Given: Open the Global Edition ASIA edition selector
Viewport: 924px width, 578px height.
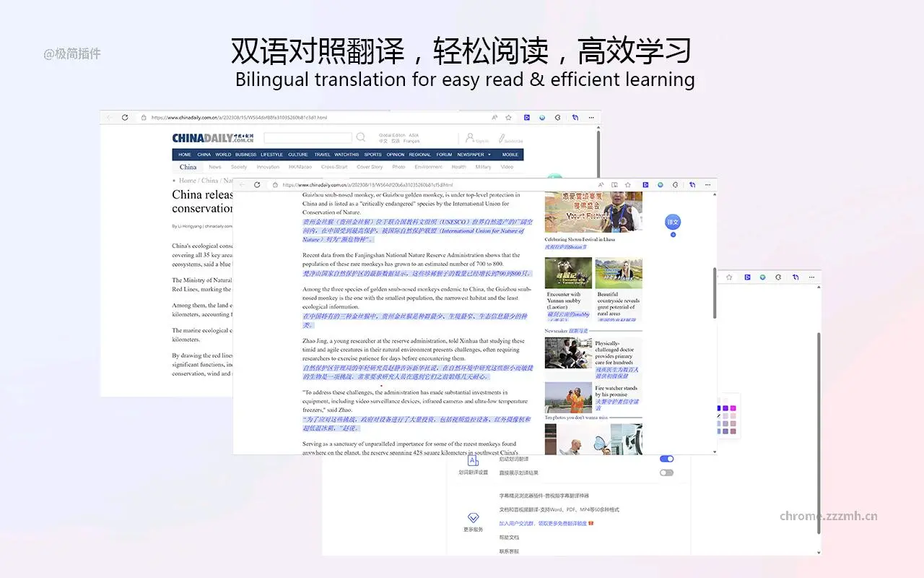Looking at the screenshot, I should pyautogui.click(x=398, y=134).
